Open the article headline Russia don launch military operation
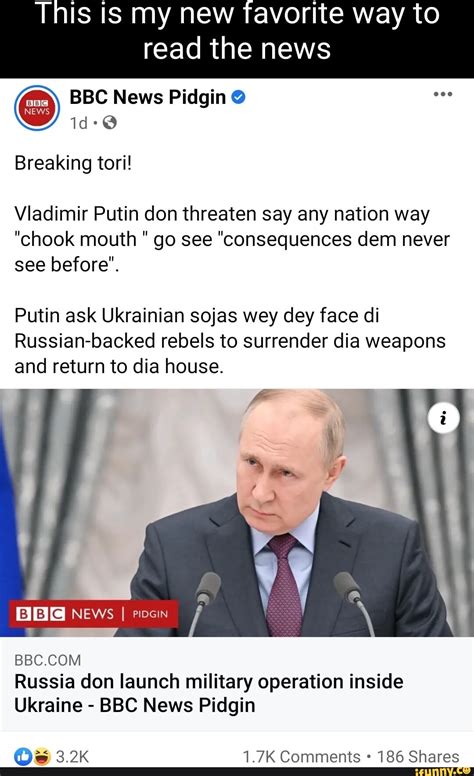 209,693
